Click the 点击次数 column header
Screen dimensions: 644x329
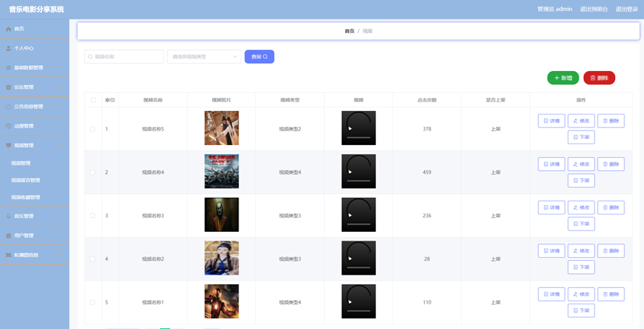pos(426,100)
